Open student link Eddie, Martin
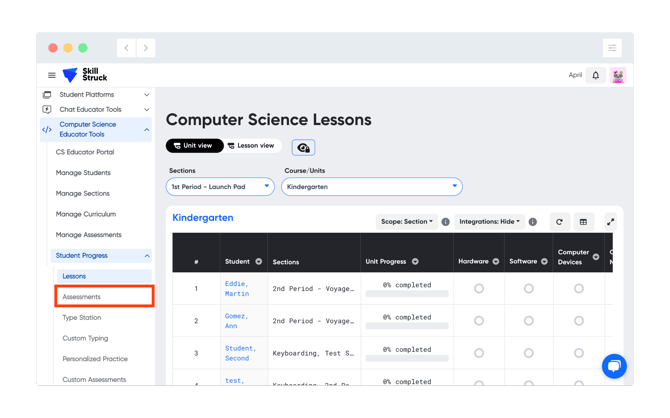Image resolution: width=670 pixels, height=418 pixels. pos(237,288)
